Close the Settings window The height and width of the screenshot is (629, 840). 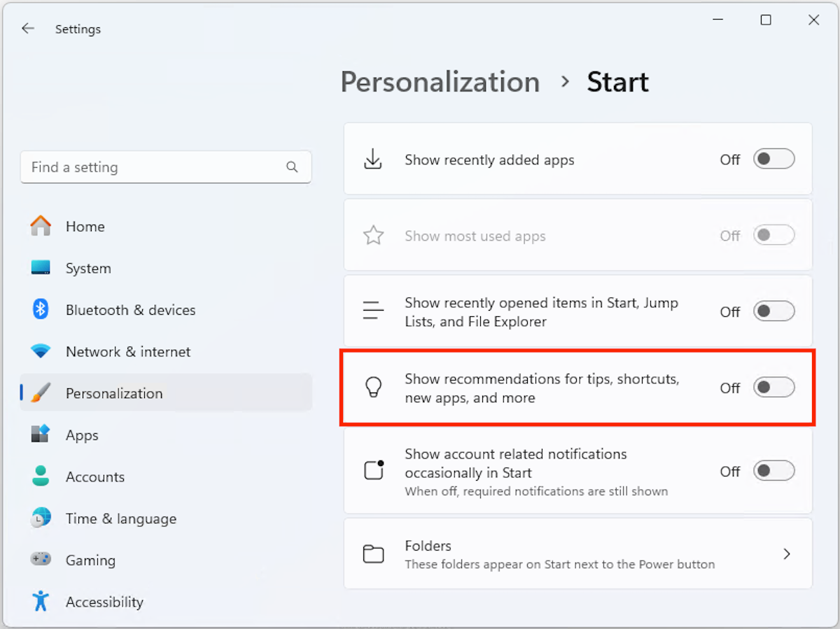[813, 20]
